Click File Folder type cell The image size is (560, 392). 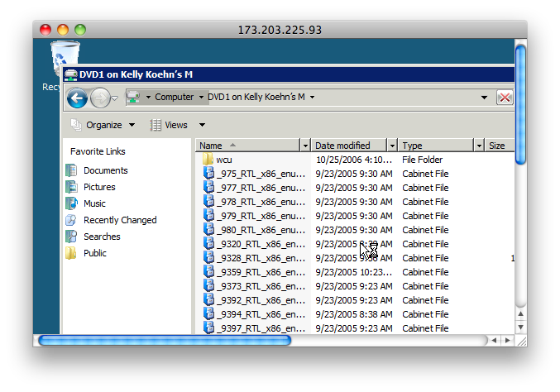point(422,160)
